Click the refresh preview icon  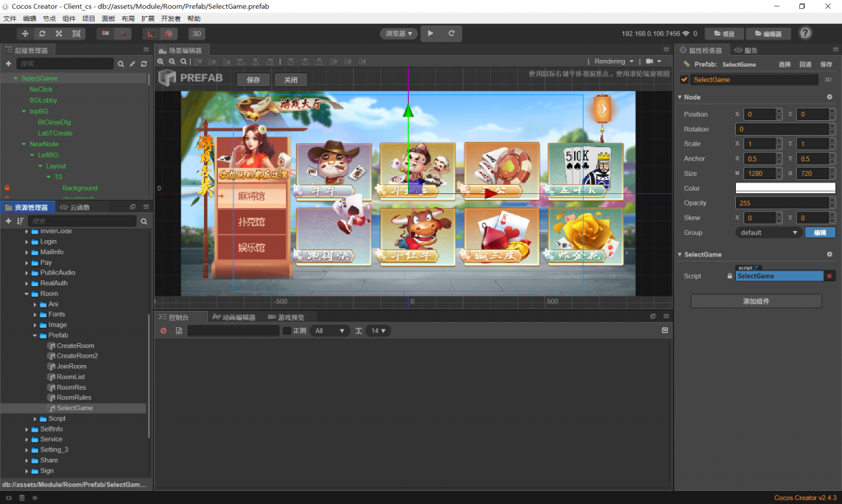tap(451, 34)
